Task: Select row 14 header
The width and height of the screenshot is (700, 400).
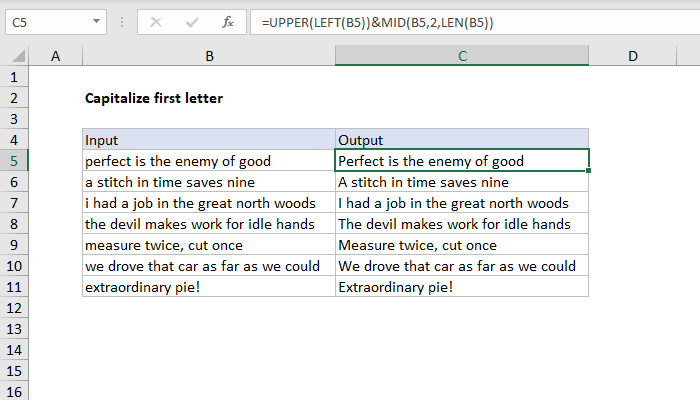Action: (15, 350)
